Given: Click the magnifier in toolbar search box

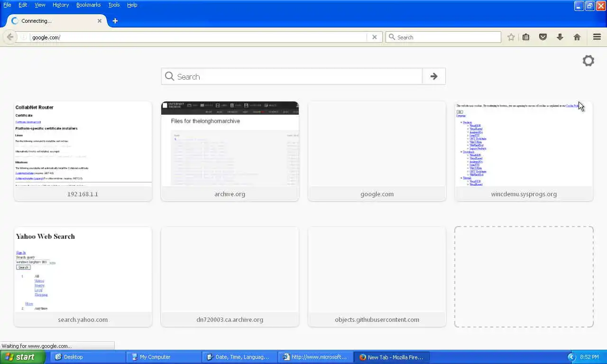Looking at the screenshot, I should point(392,37).
